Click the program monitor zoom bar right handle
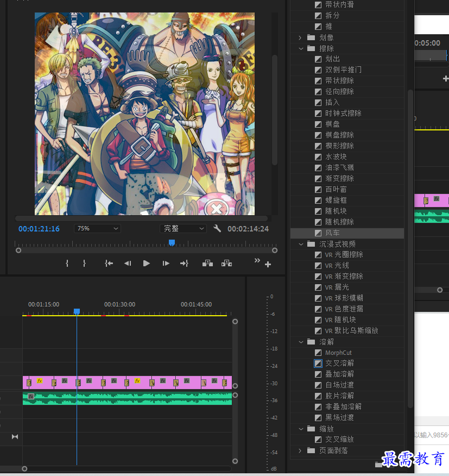This screenshot has width=449, height=476. [275, 250]
